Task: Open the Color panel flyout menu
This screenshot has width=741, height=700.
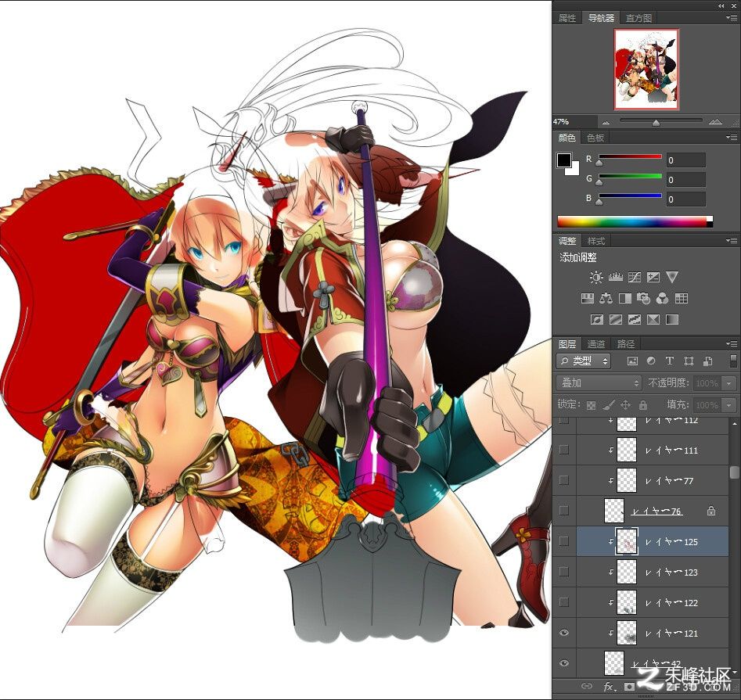Action: (x=731, y=138)
